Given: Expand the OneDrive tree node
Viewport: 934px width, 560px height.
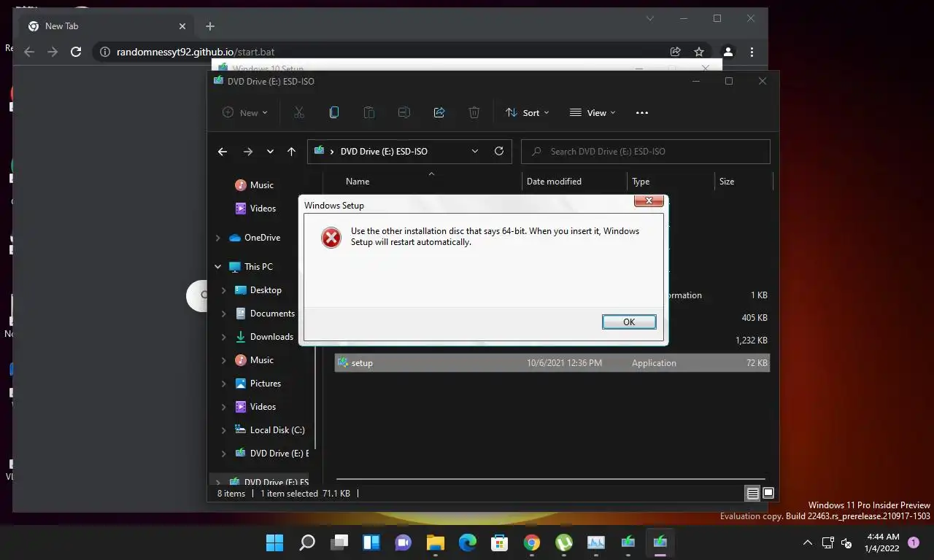Looking at the screenshot, I should click(217, 238).
